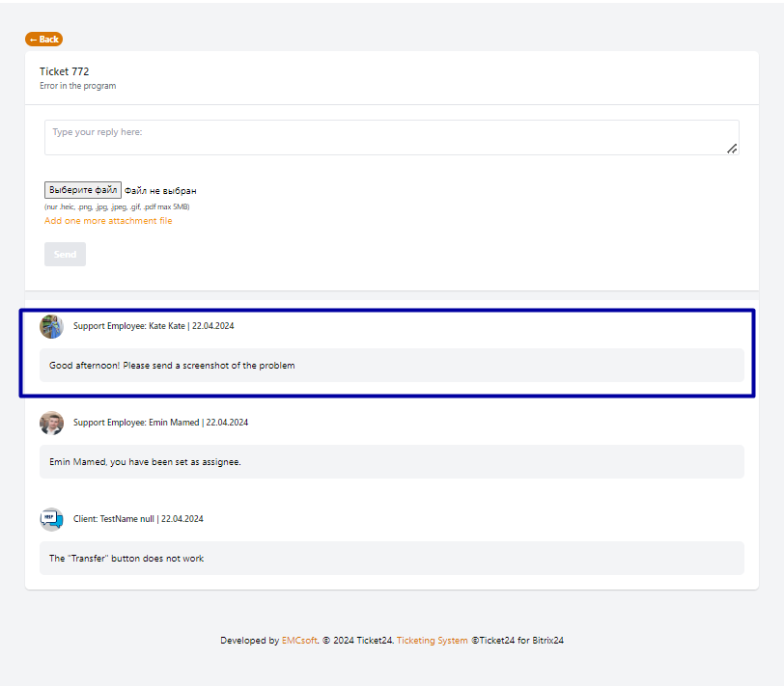784x686 pixels.
Task: Click the textarea resize handle
Action: pyautogui.click(x=732, y=149)
